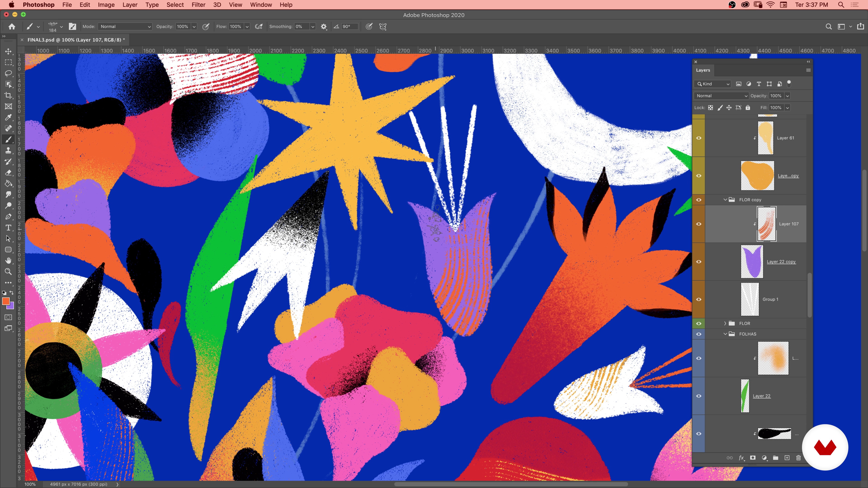Toggle symmetry paint butterfly icon

pos(383,27)
